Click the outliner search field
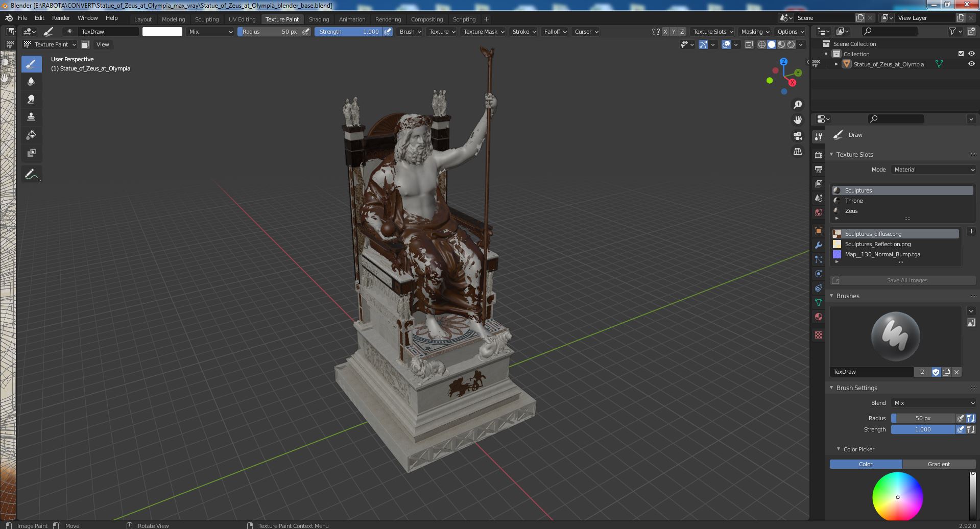Image resolution: width=980 pixels, height=529 pixels. [890, 32]
